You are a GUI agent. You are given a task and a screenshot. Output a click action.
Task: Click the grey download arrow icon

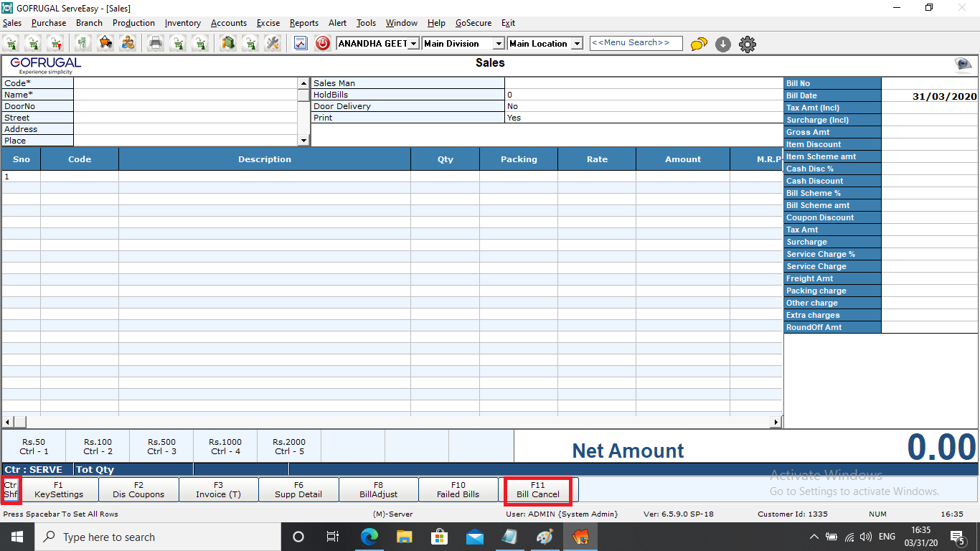click(x=723, y=44)
